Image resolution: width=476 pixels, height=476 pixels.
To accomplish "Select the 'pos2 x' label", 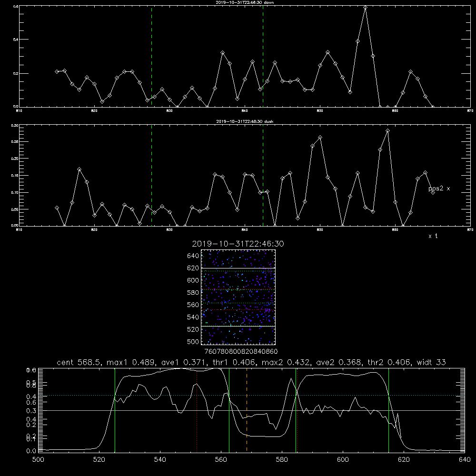I will click(439, 188).
